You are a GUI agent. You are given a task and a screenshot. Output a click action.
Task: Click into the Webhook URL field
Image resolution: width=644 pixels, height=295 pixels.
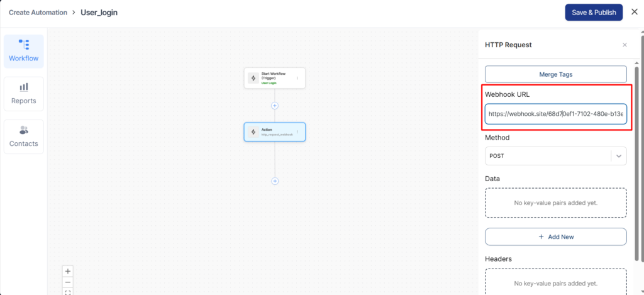coord(555,114)
